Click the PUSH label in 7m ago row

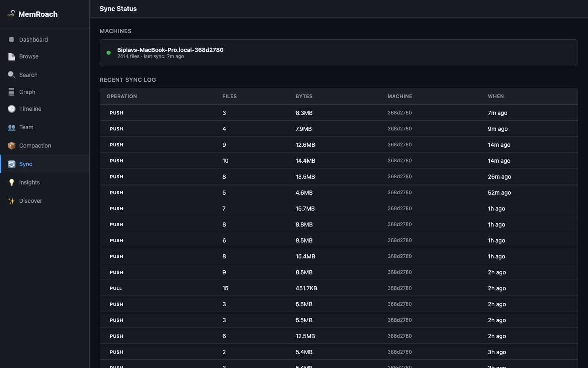tap(116, 113)
